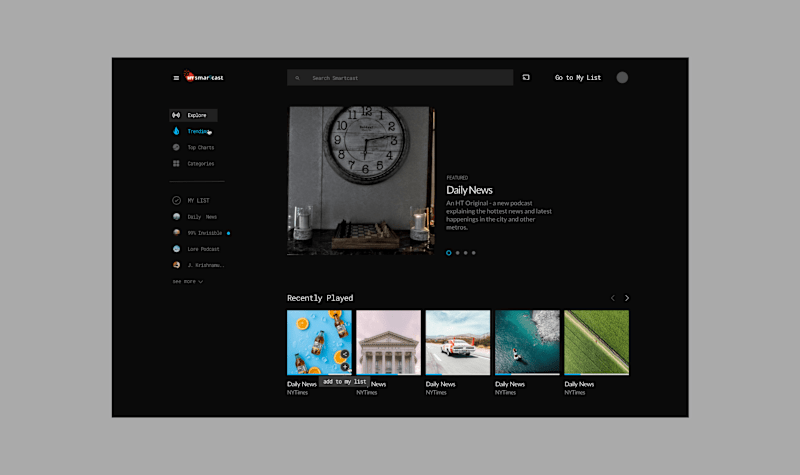
Task: Open the orange bottles podcast thumbnail
Action: tap(319, 342)
